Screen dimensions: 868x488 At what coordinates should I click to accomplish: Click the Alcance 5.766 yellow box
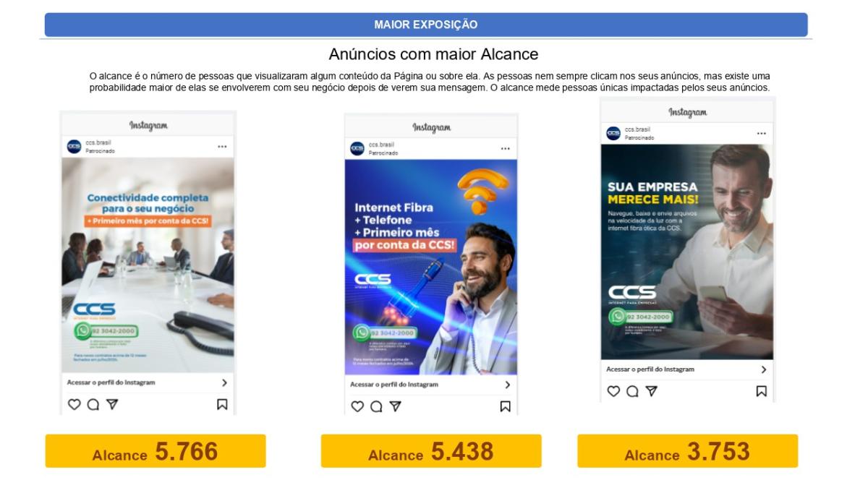click(156, 451)
